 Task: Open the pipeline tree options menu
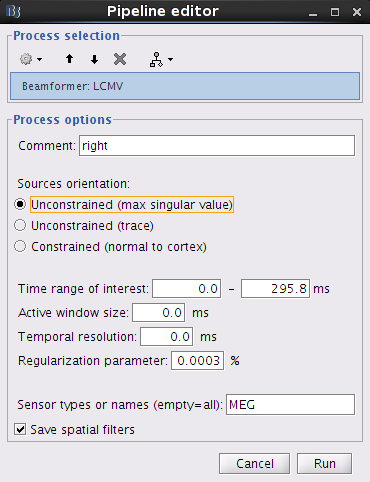[x=161, y=59]
